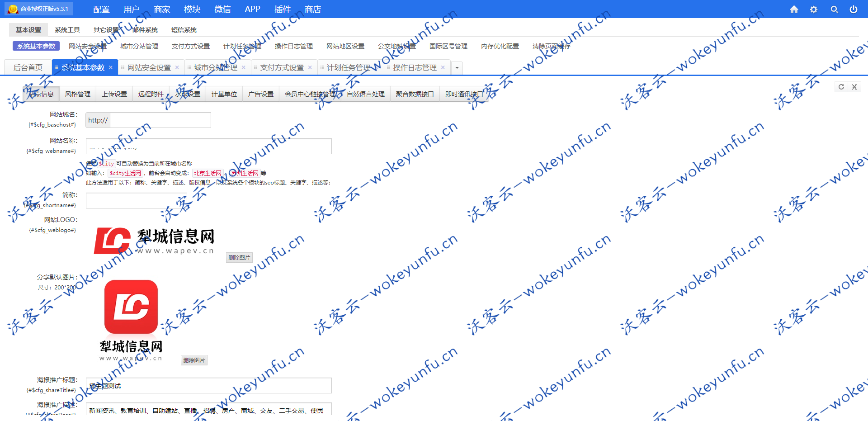Viewport: 868px width, 421px height.
Task: Select the 其它设置 category tab
Action: tap(106, 30)
